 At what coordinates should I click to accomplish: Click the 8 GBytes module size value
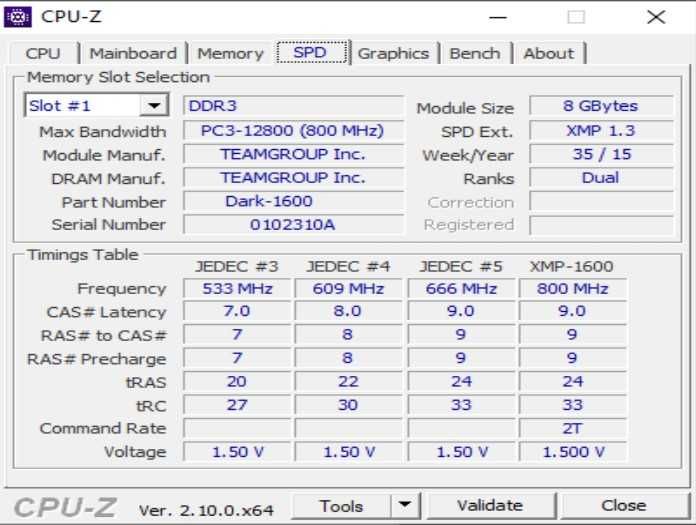pos(601,106)
